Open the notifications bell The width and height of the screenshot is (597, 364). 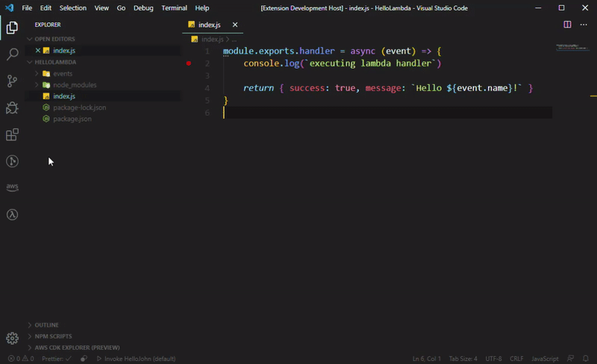pyautogui.click(x=586, y=359)
